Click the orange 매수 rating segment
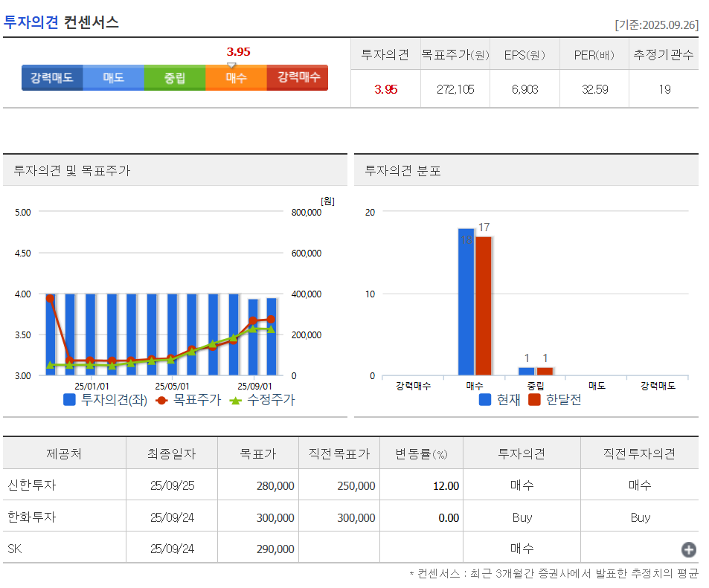709x588 pixels. [236, 78]
